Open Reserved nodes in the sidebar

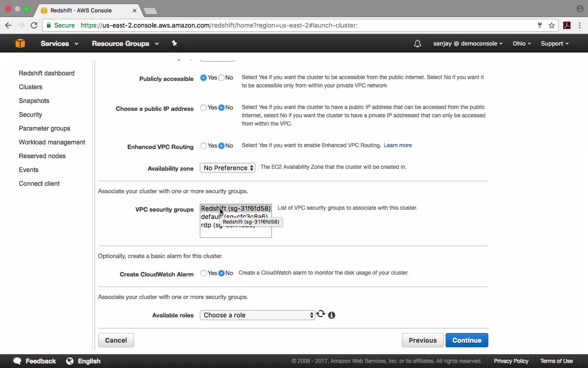[42, 156]
